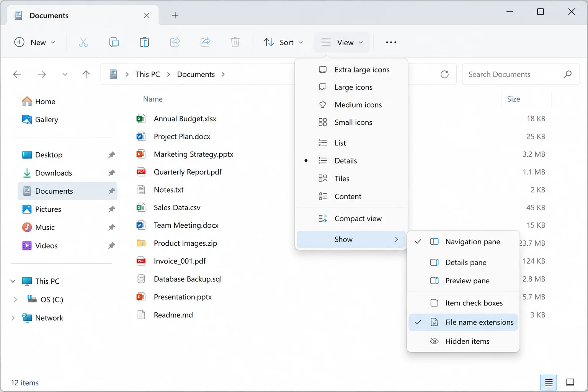
Task: Click the Rename icon in toolbar
Action: click(x=175, y=42)
